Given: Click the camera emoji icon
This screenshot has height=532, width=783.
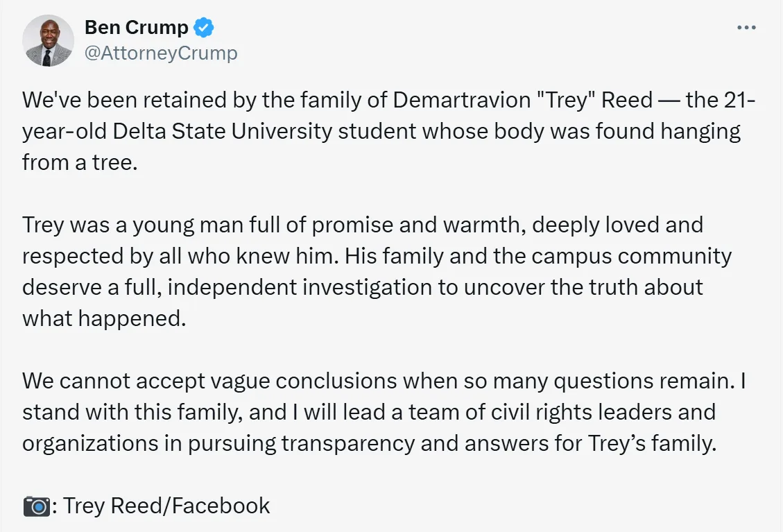Looking at the screenshot, I should [36, 506].
